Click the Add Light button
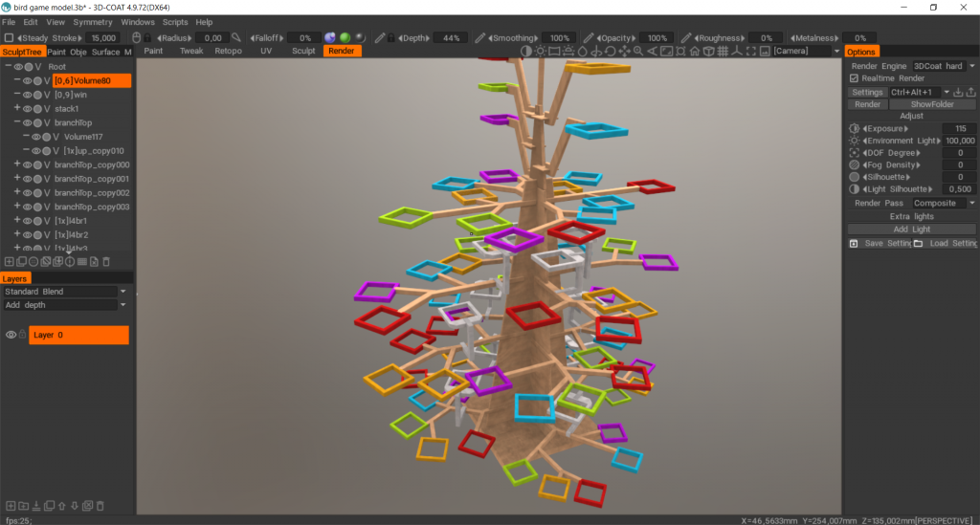The image size is (980, 525). click(912, 230)
